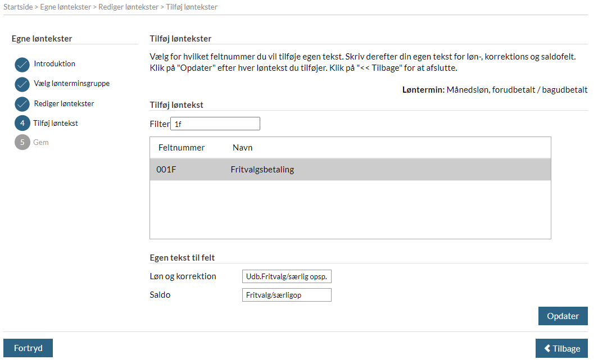Click the Løn og korrektion text field

[x=287, y=276]
